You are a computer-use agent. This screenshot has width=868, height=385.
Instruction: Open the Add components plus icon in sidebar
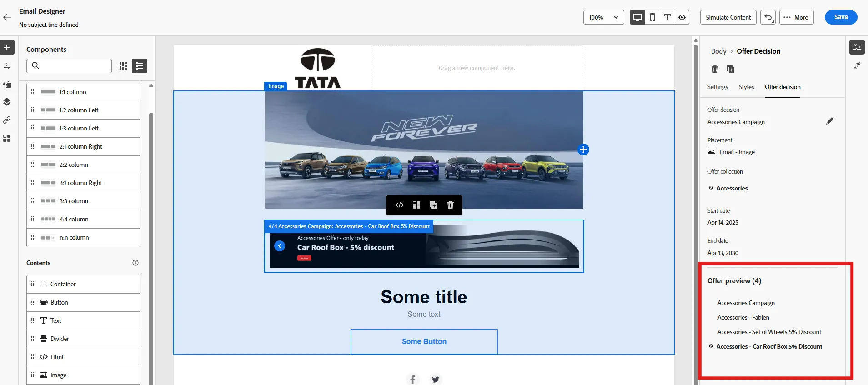tap(7, 47)
